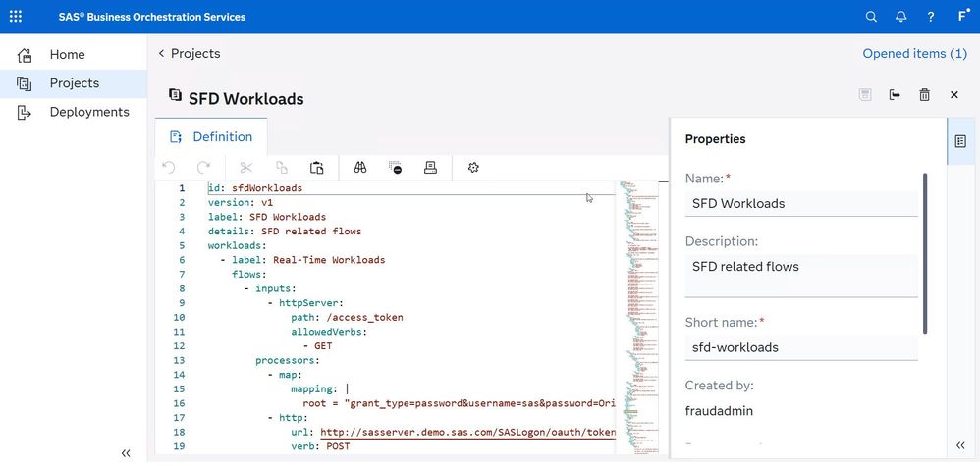The width and height of the screenshot is (980, 466).
Task: Click the paste clipboard icon
Action: click(317, 168)
